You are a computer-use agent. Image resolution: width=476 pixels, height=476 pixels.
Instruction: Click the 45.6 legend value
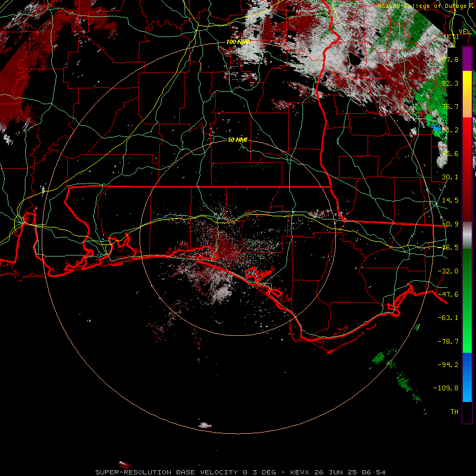[x=450, y=153]
